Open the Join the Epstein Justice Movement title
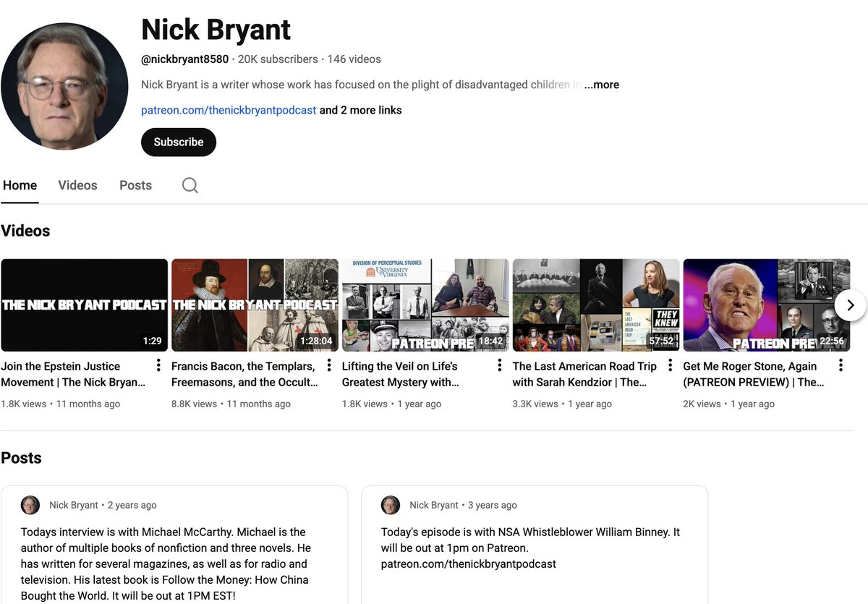The width and height of the screenshot is (868, 604). tap(73, 374)
